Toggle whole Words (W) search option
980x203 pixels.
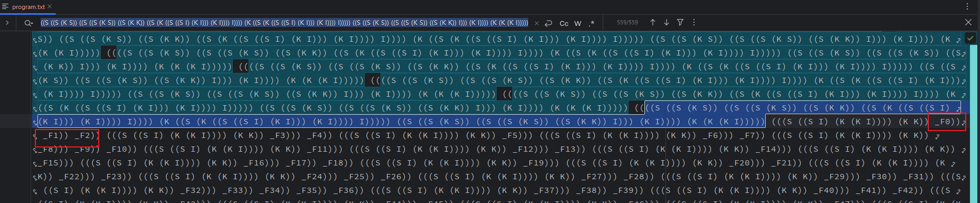point(578,23)
